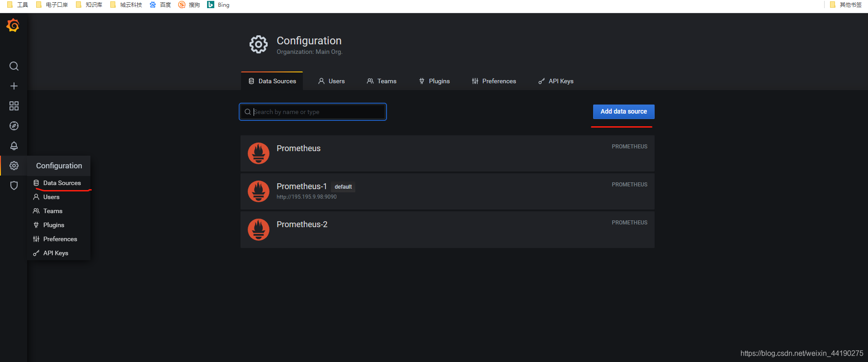Open the Server Admin shield icon
The image size is (868, 362).
pyautogui.click(x=14, y=186)
